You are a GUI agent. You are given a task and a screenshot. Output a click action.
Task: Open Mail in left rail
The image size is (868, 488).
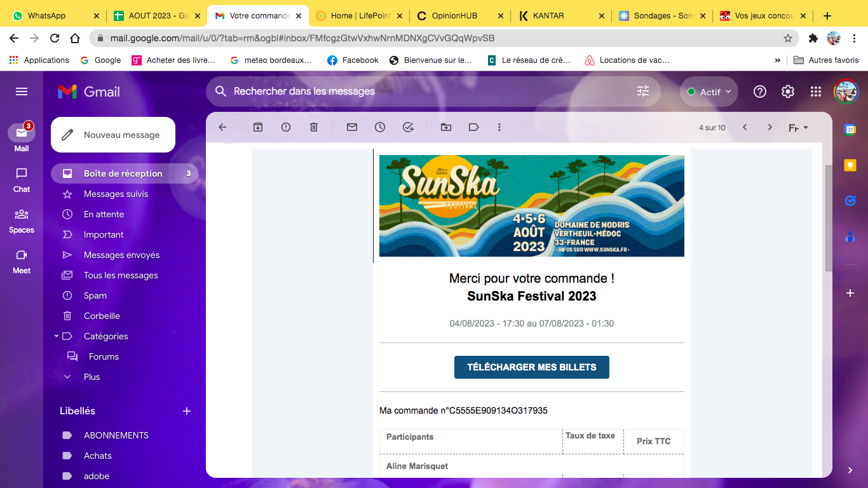(22, 139)
